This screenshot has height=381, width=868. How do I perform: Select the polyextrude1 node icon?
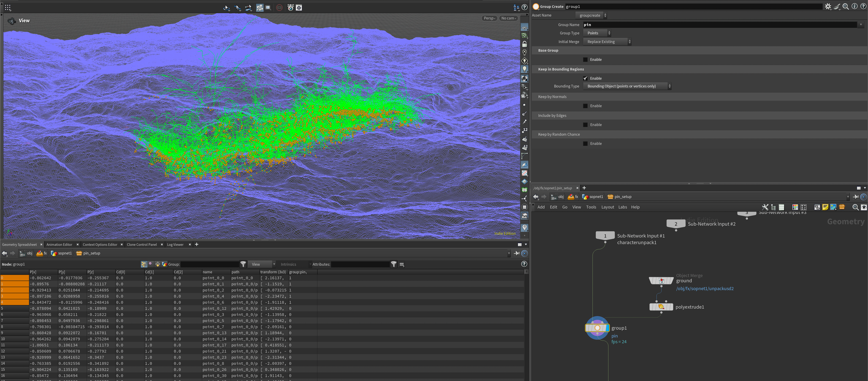(x=661, y=307)
